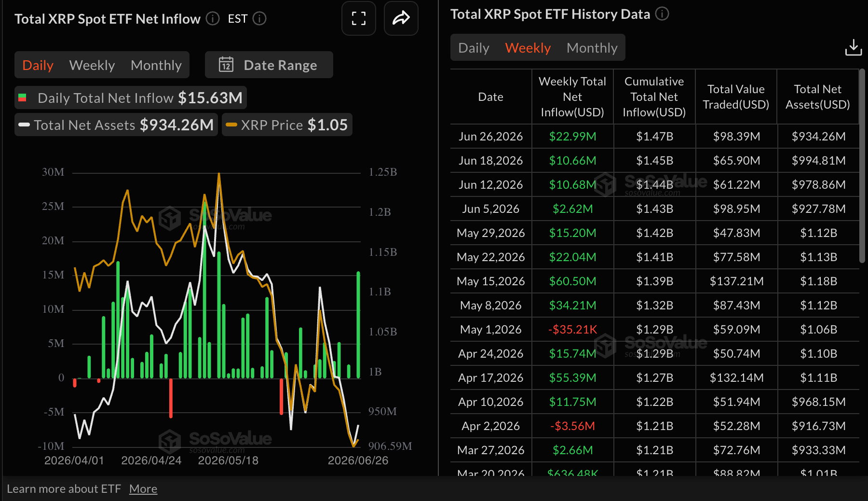Switch chart to Monthly view
Image resolution: width=868 pixels, height=501 pixels.
[156, 65]
